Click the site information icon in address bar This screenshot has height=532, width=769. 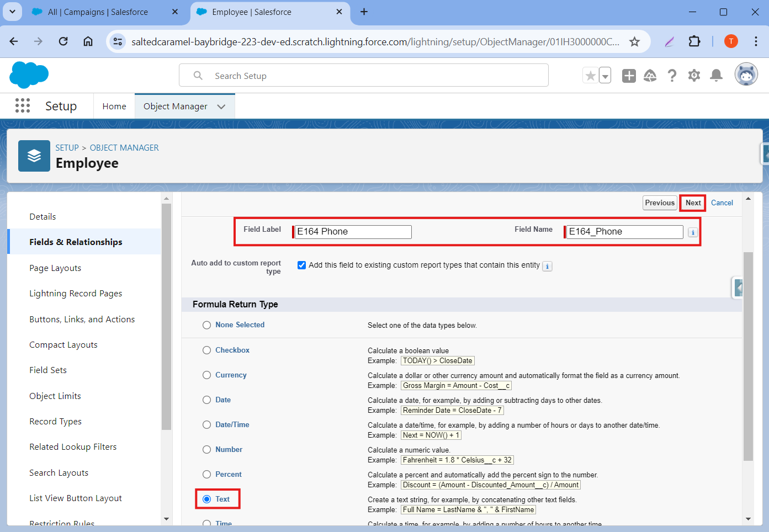point(117,41)
